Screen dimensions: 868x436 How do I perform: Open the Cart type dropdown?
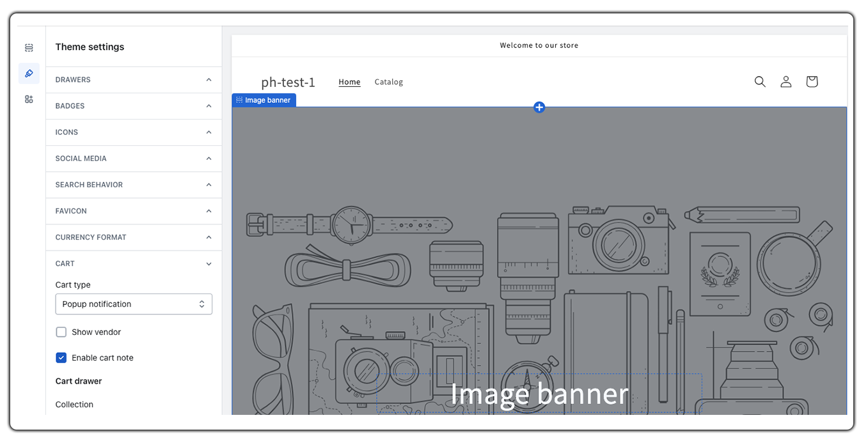coord(134,304)
